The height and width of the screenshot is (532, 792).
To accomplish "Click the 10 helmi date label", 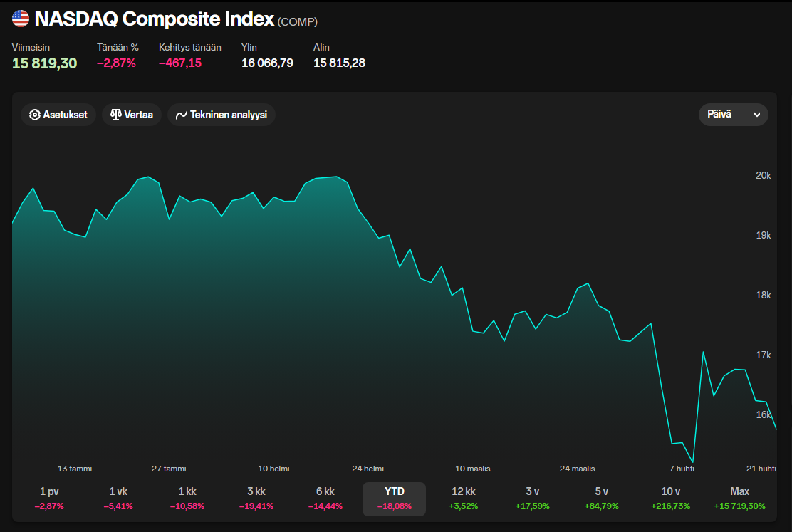I will (273, 469).
